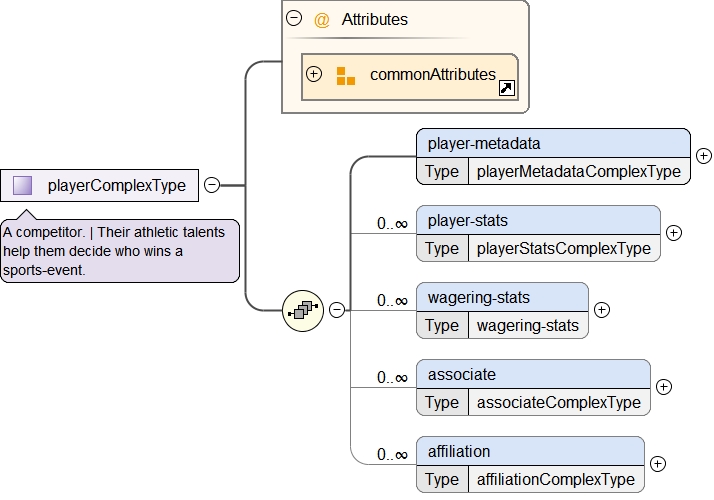Click the playerComplexType description note
714x500 pixels.
(x=120, y=251)
